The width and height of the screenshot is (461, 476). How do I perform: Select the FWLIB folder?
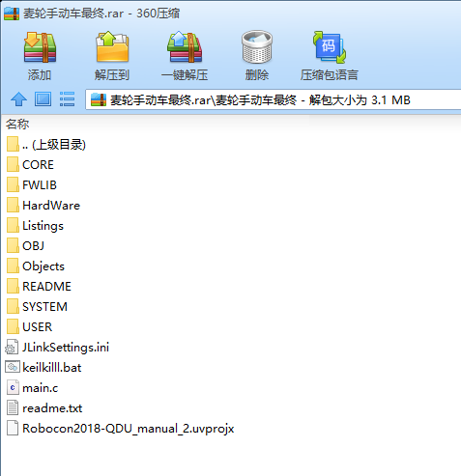pos(32,185)
